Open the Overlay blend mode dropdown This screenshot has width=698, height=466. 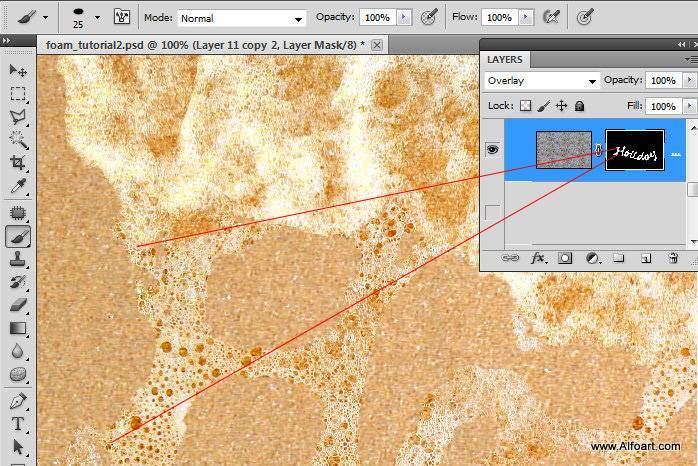point(541,80)
